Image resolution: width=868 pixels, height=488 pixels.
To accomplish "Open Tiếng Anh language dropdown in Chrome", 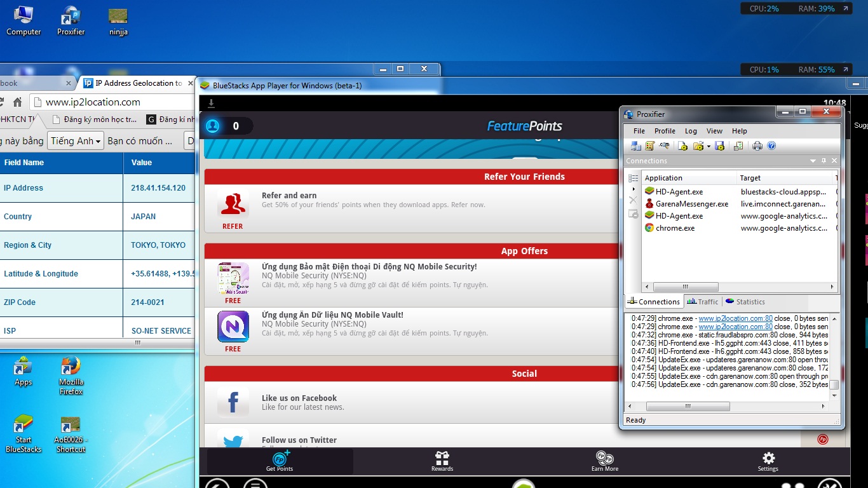I will click(x=76, y=141).
